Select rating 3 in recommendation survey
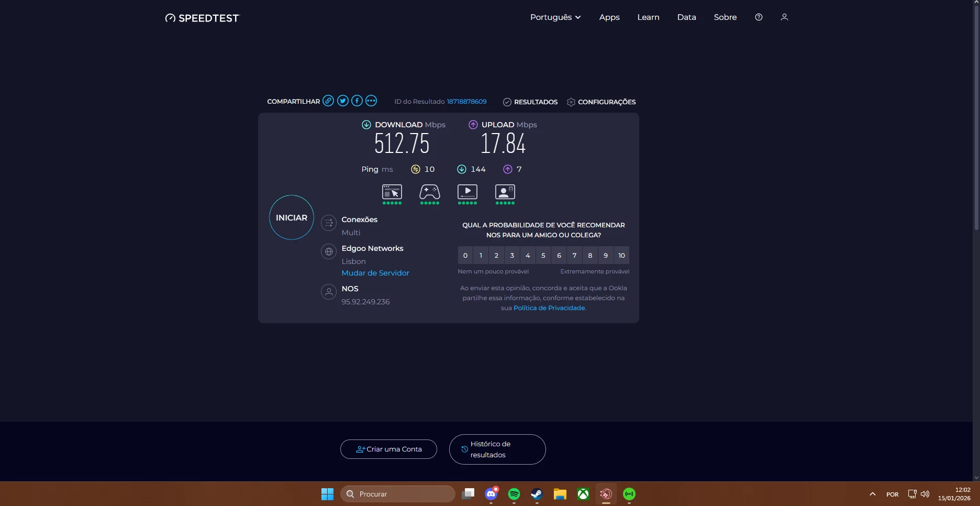 click(x=512, y=256)
